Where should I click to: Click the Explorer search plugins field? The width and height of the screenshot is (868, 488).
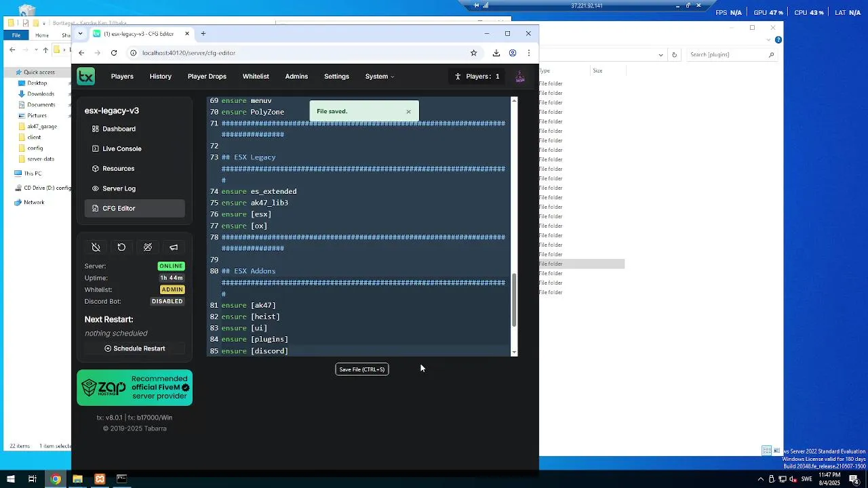click(731, 55)
